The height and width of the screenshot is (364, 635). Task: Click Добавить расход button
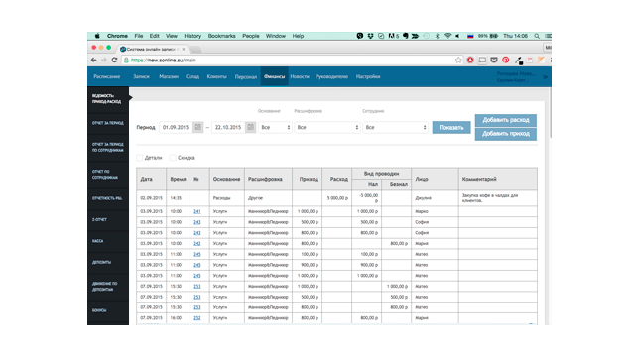pyautogui.click(x=506, y=120)
